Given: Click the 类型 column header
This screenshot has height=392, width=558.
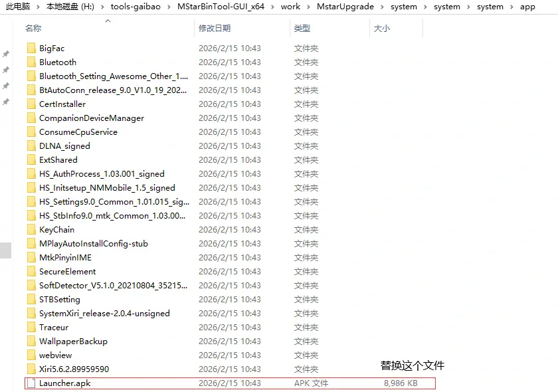Looking at the screenshot, I should click(302, 29).
